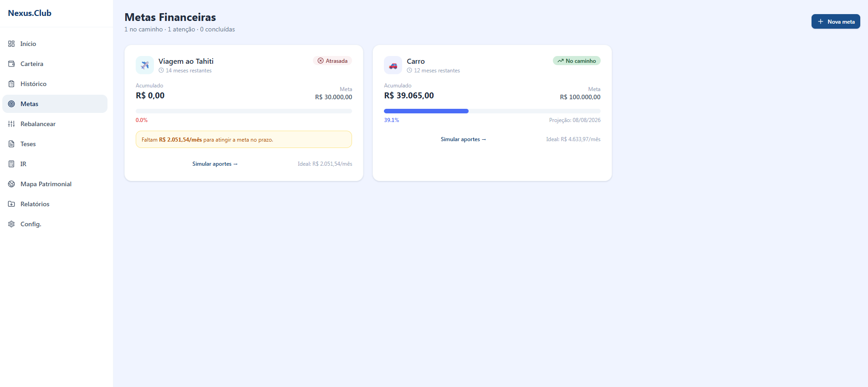The width and height of the screenshot is (868, 387).
Task: Click the Nova meta button
Action: [836, 21]
